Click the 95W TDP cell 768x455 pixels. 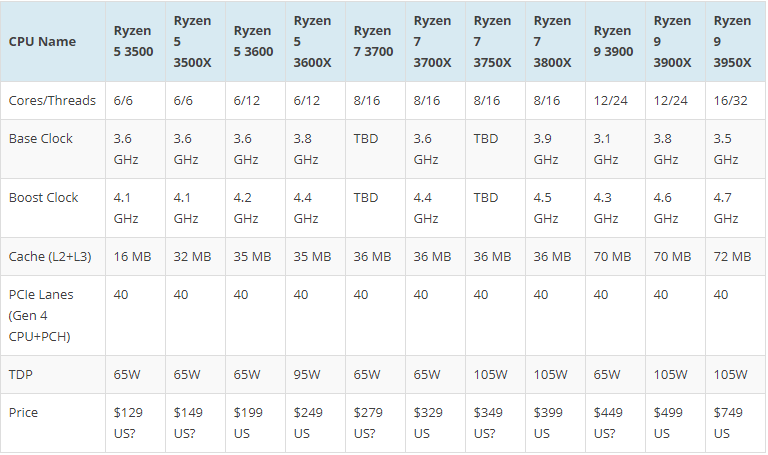point(315,375)
